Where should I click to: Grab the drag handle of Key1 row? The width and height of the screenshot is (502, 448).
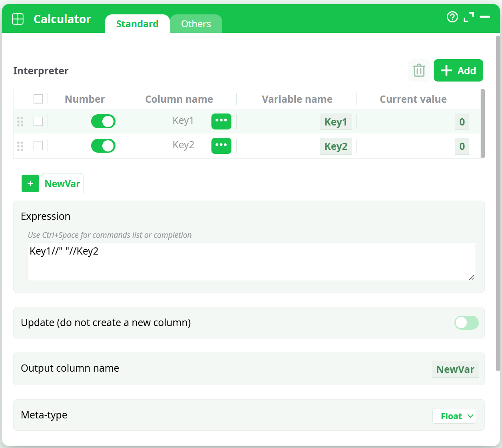(x=20, y=121)
